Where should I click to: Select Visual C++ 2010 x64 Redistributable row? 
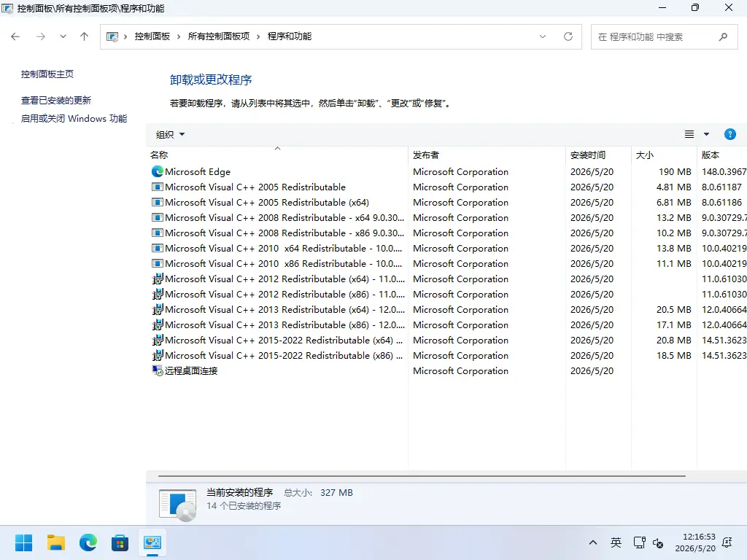(x=447, y=248)
